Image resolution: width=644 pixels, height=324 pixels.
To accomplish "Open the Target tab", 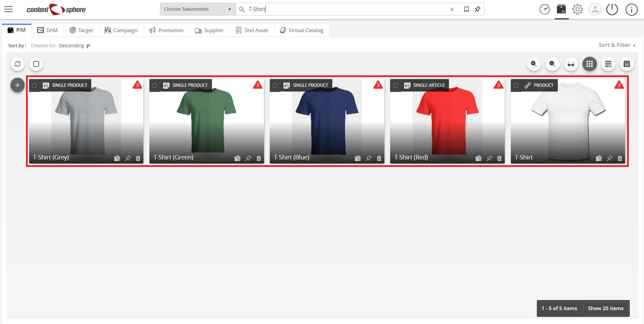I will [81, 30].
